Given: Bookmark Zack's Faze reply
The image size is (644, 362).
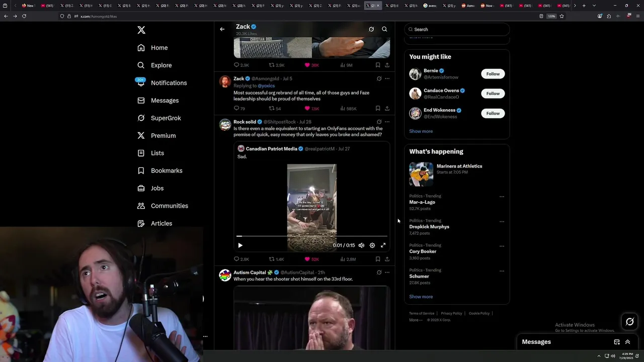Looking at the screenshot, I should [x=378, y=108].
